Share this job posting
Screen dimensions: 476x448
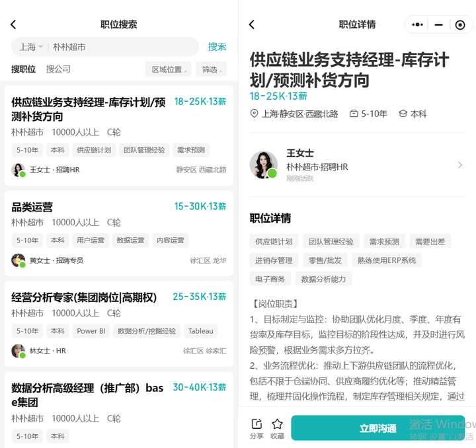[257, 428]
